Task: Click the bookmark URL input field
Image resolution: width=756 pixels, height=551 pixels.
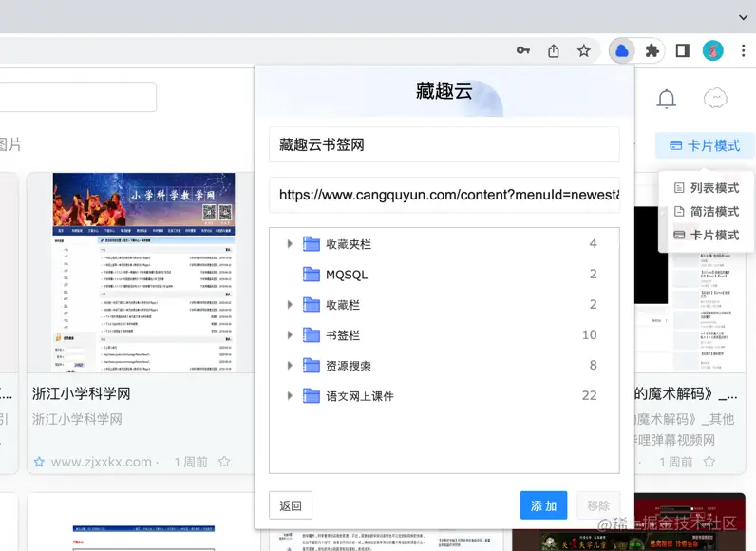Action: point(444,195)
